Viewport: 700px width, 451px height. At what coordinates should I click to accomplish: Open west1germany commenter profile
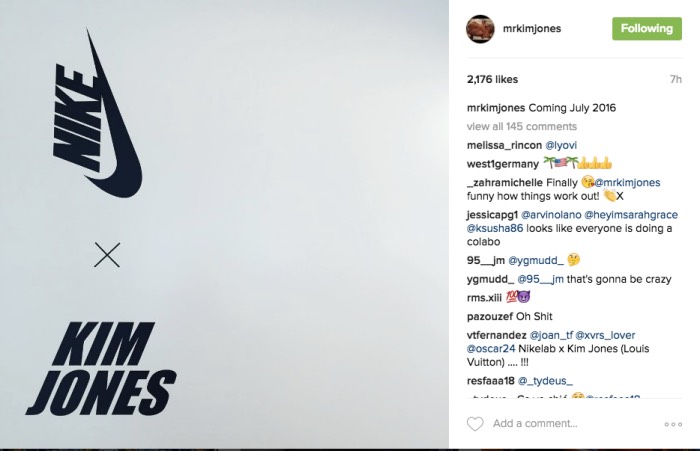pyautogui.click(x=503, y=164)
